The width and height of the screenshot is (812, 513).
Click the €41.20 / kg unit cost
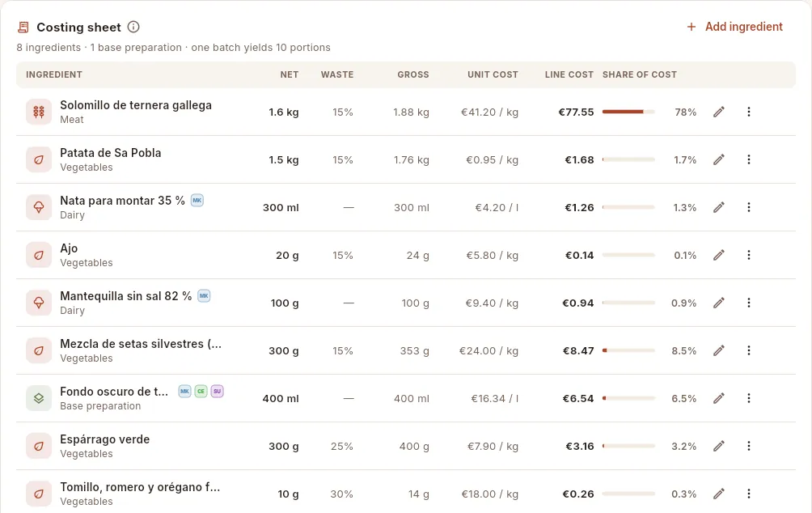(x=489, y=112)
